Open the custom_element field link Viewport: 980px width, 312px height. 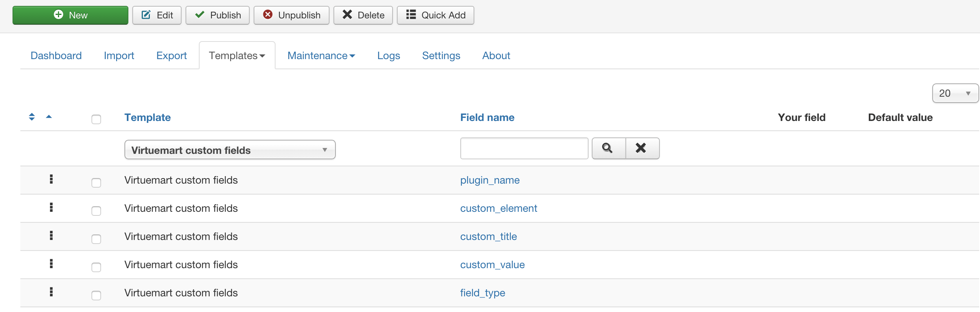499,208
